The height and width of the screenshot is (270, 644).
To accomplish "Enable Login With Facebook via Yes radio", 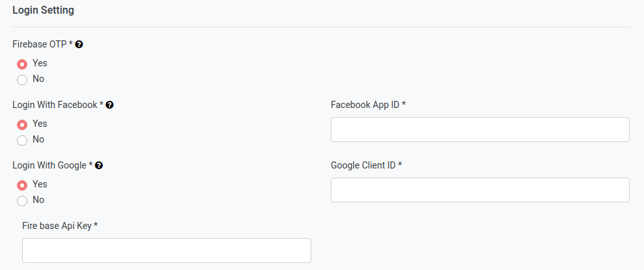I will (x=22, y=124).
